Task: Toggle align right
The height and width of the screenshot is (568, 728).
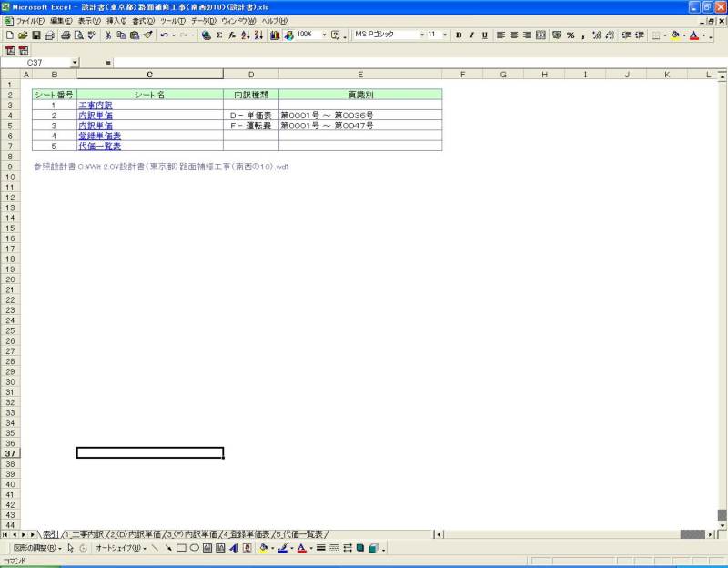Action: (x=528, y=35)
